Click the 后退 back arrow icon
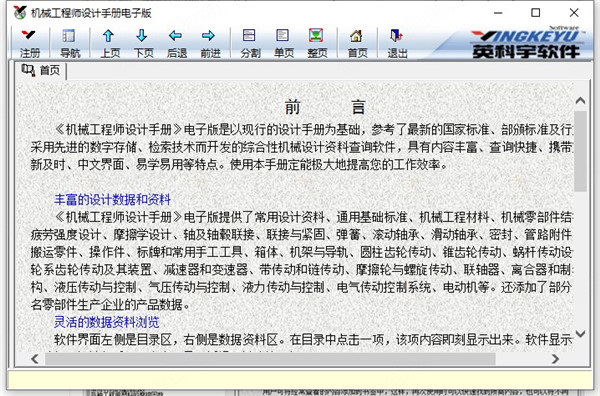 177,43
